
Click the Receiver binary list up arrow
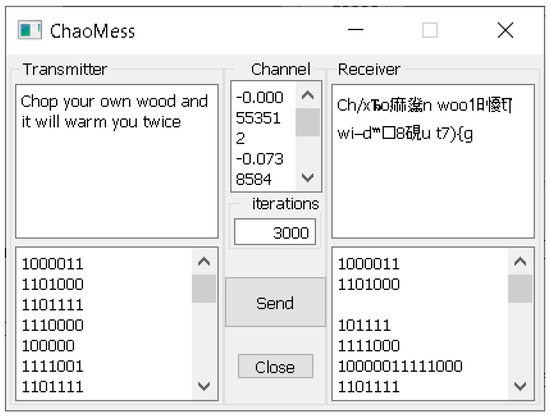[520, 262]
